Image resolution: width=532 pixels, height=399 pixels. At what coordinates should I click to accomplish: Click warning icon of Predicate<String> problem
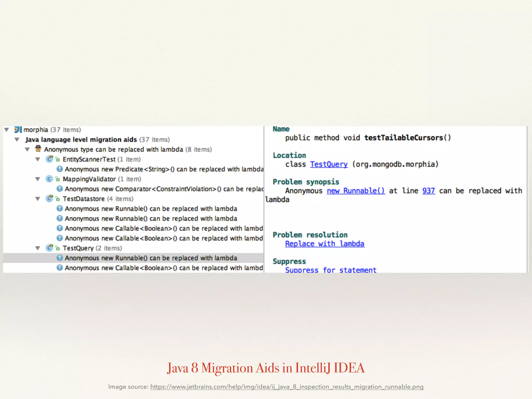click(x=60, y=169)
